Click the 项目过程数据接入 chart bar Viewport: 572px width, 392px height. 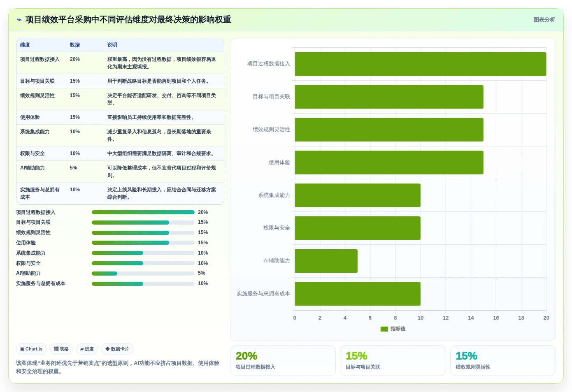[x=421, y=64]
